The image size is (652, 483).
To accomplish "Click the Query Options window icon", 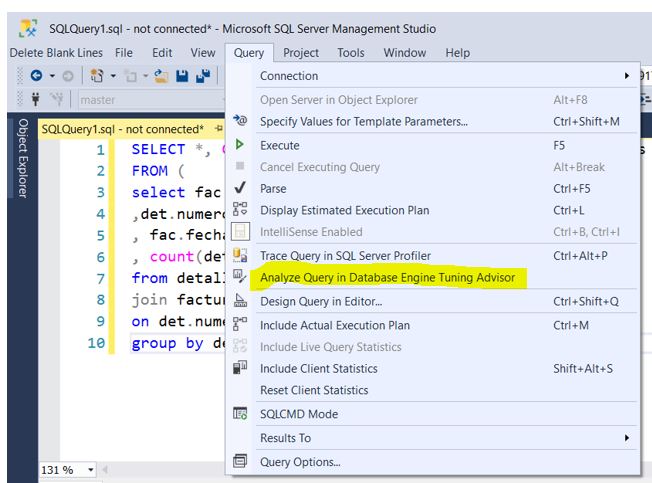I will 240,461.
